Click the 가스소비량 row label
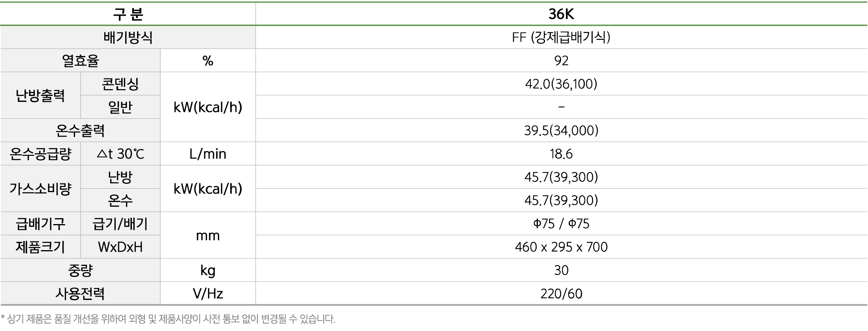 tap(40, 189)
